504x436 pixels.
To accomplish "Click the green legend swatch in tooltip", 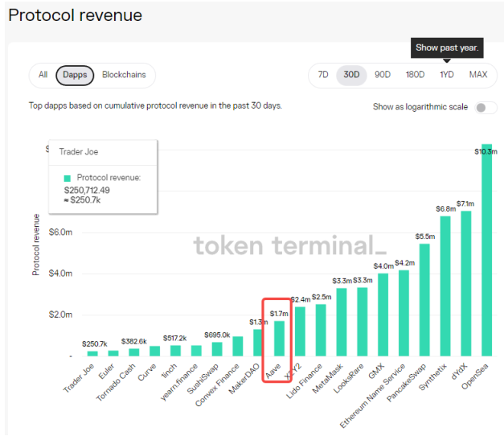I will tap(68, 179).
